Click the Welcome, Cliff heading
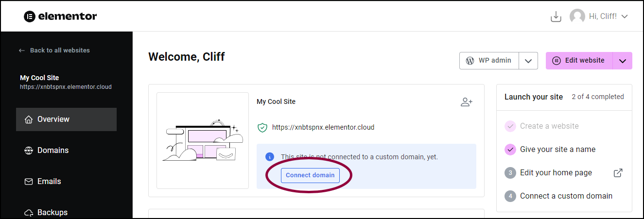Viewport: 644px width, 219px height. coord(187,57)
